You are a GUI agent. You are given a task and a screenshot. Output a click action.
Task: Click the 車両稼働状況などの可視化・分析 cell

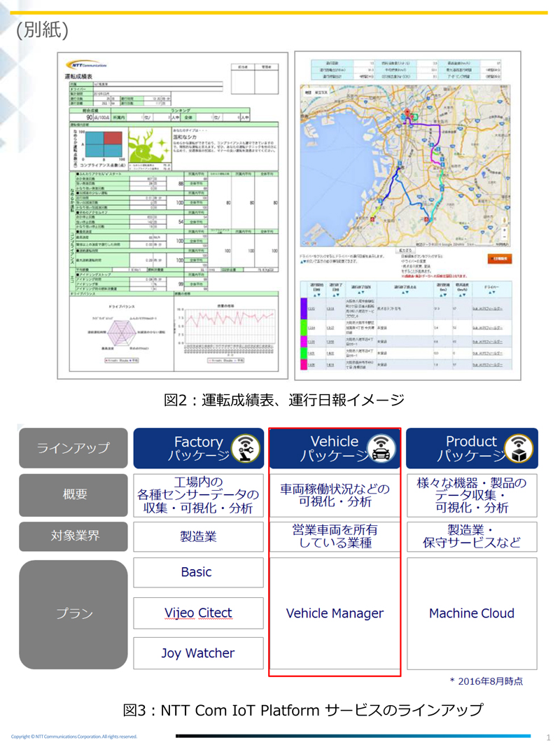pyautogui.click(x=335, y=495)
